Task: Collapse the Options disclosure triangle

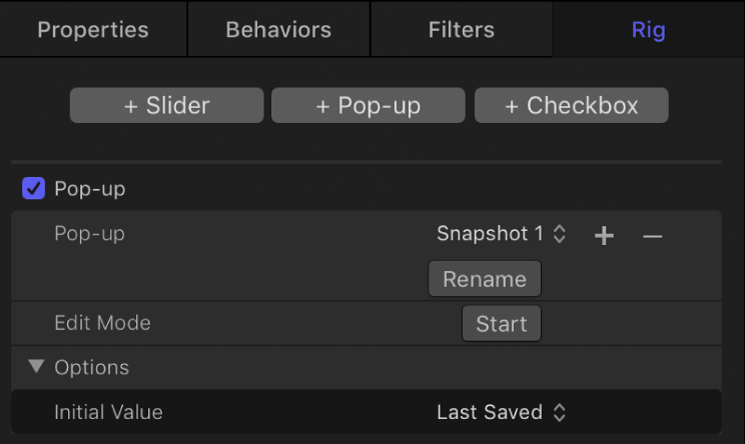Action: (36, 367)
